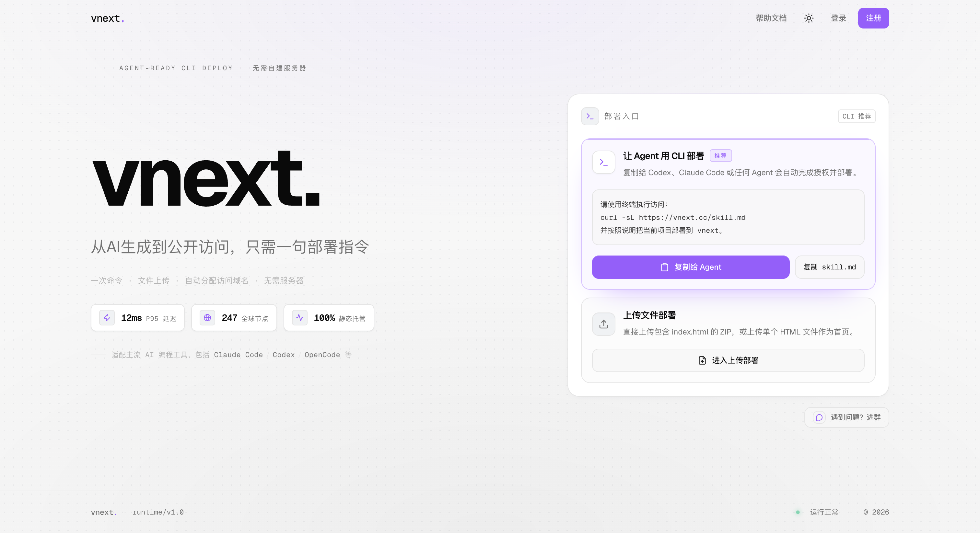980x533 pixels.
Task: Click the CLI 推荐 badge
Action: 856,116
